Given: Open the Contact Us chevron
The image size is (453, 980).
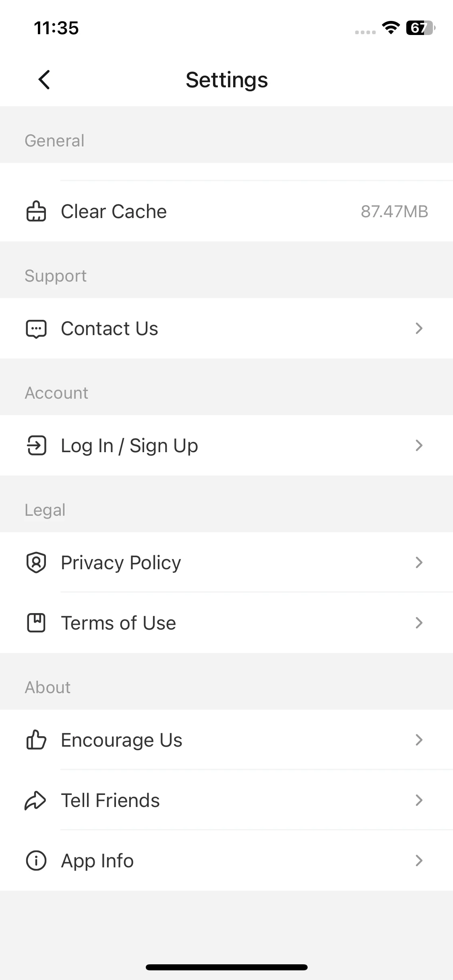Looking at the screenshot, I should 419,328.
